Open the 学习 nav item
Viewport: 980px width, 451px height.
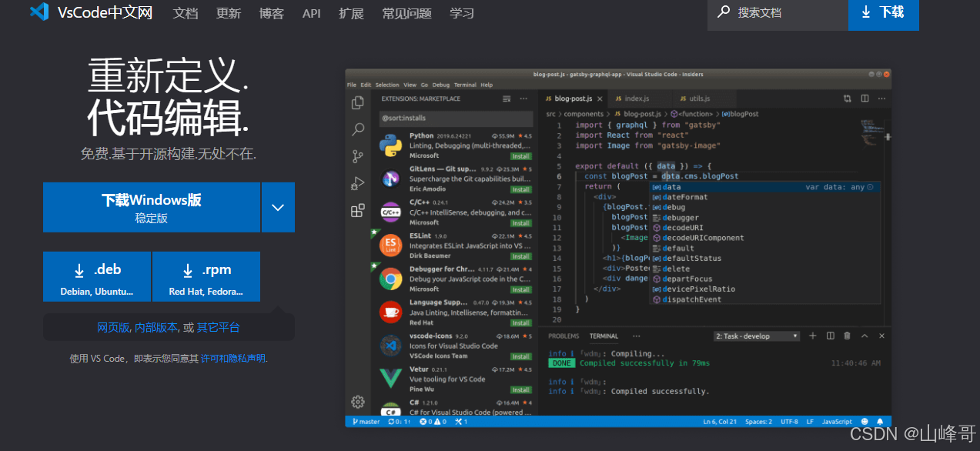pos(462,13)
